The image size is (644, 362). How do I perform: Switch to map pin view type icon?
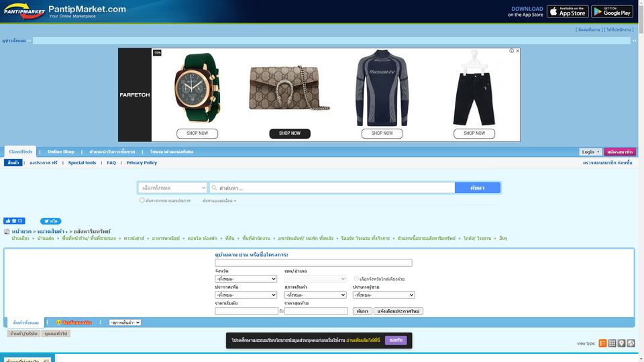tap(621, 343)
